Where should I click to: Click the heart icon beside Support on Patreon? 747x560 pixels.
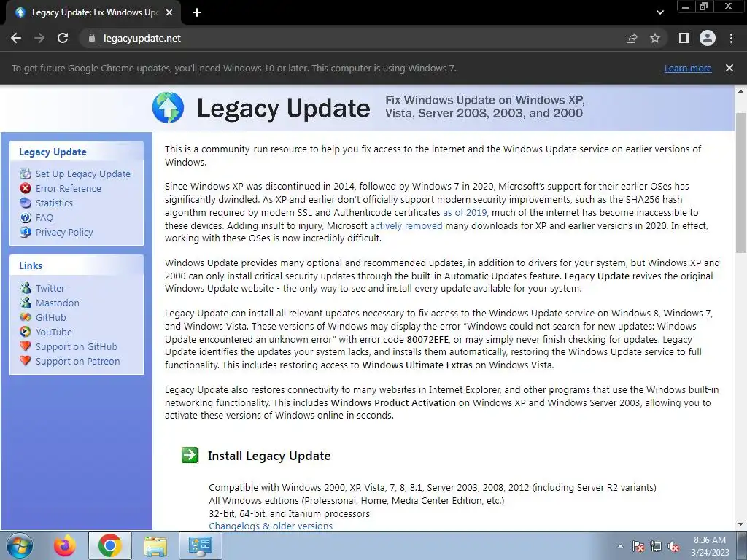(x=26, y=361)
